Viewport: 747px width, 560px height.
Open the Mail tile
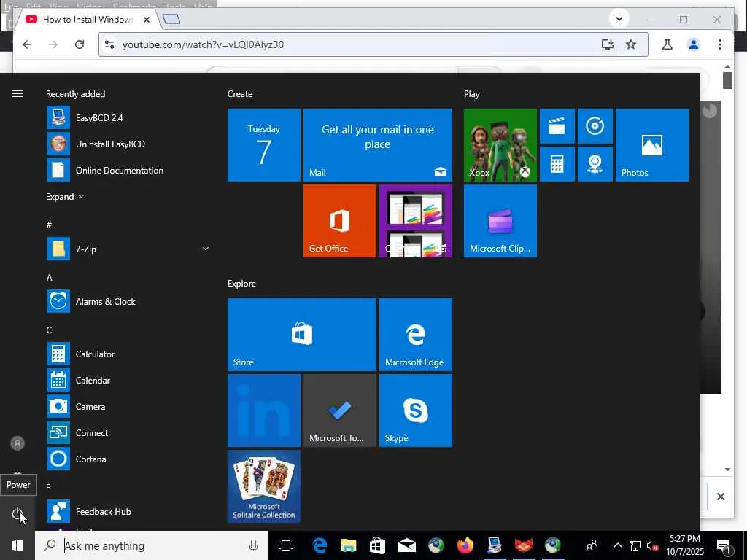click(378, 145)
